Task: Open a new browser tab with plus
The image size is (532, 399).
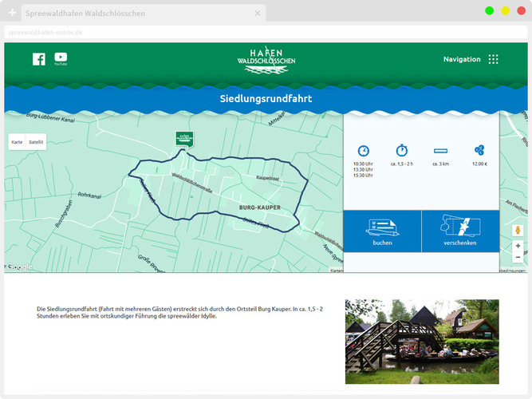Action: (x=12, y=14)
